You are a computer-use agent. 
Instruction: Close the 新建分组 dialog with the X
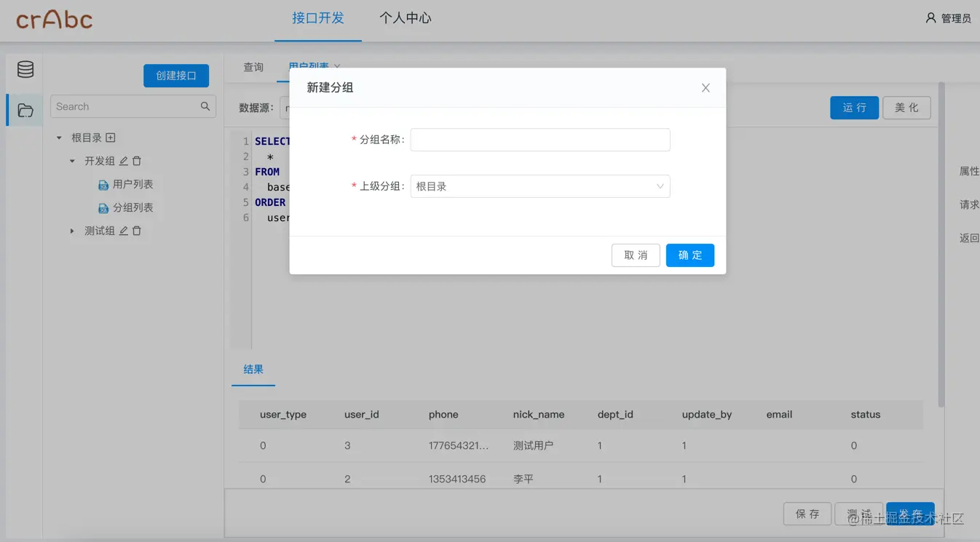706,88
